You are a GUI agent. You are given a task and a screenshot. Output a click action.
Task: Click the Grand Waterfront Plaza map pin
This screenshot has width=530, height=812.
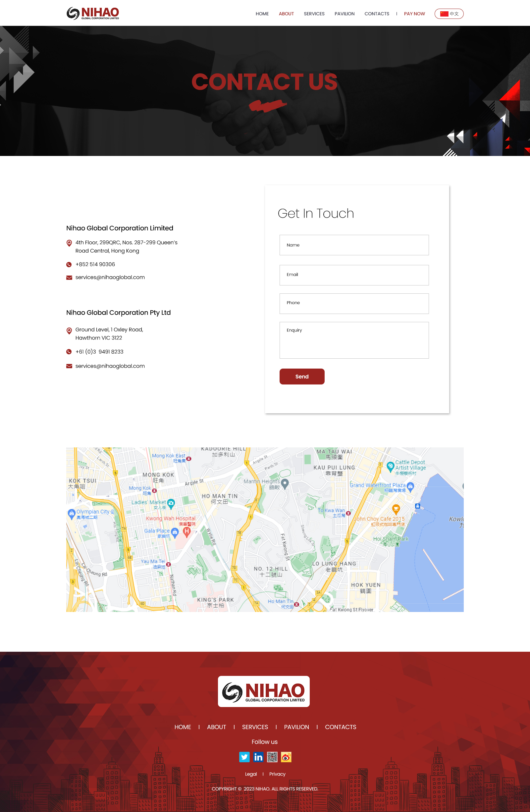coord(410,486)
